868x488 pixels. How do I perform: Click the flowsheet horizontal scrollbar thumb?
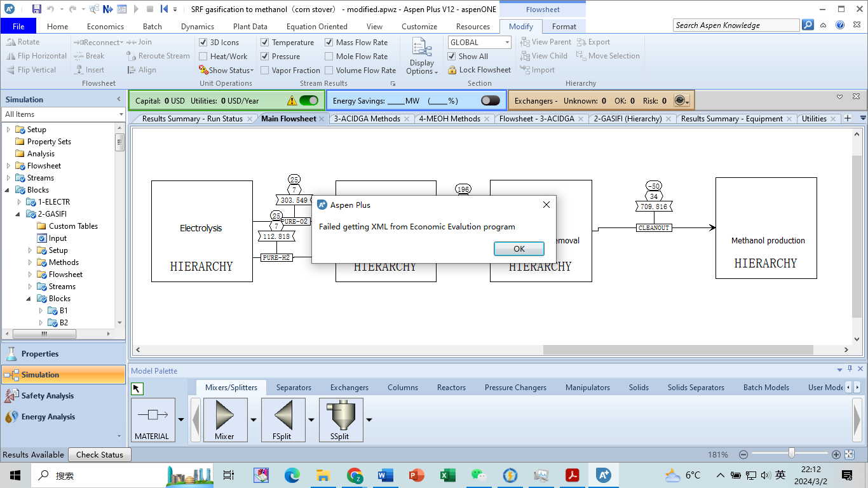[x=678, y=349]
